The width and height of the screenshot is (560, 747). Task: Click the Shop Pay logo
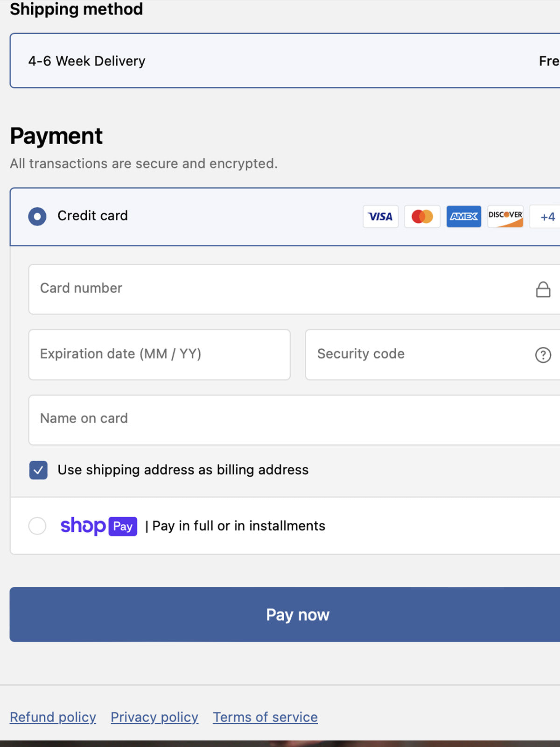pyautogui.click(x=99, y=526)
